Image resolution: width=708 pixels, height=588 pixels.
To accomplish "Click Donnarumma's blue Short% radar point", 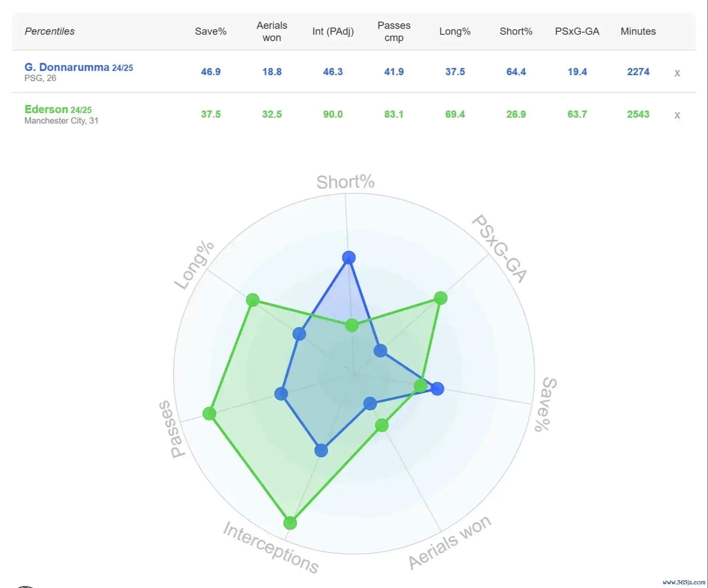I will [x=349, y=257].
